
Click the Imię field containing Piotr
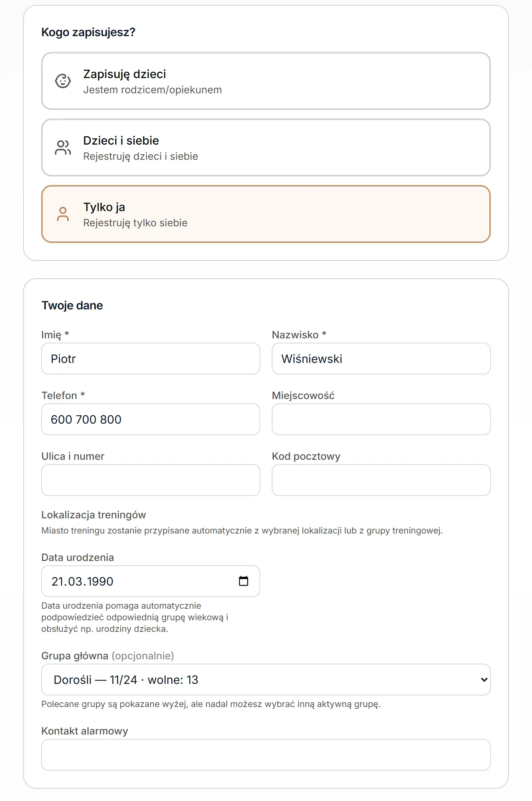pyautogui.click(x=151, y=359)
